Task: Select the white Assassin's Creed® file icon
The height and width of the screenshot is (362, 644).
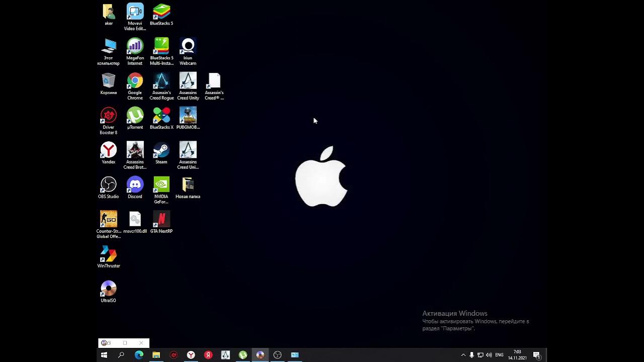Action: 214,86
